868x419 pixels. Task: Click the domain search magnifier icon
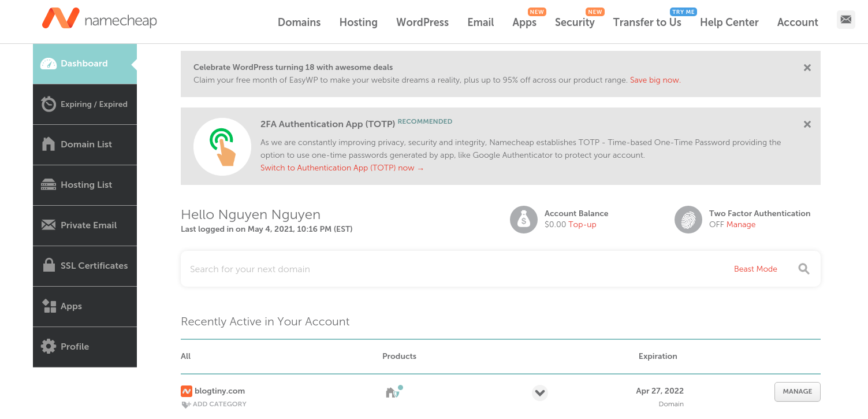pos(804,269)
